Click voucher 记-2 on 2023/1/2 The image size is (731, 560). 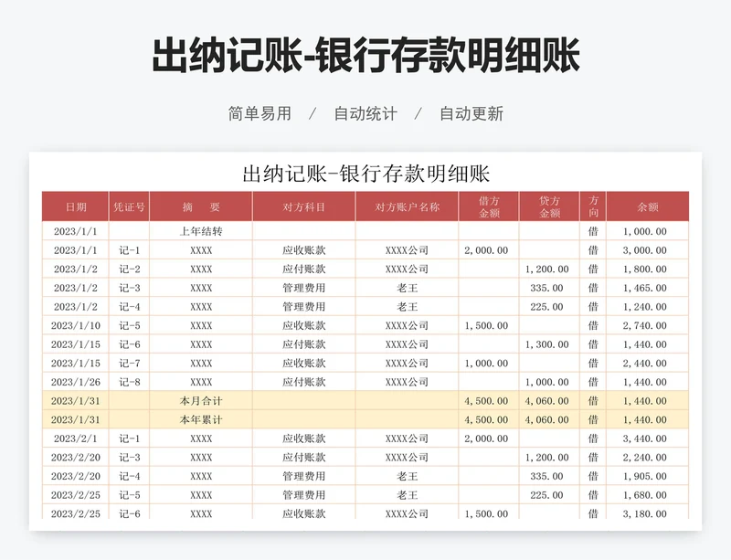tap(129, 269)
